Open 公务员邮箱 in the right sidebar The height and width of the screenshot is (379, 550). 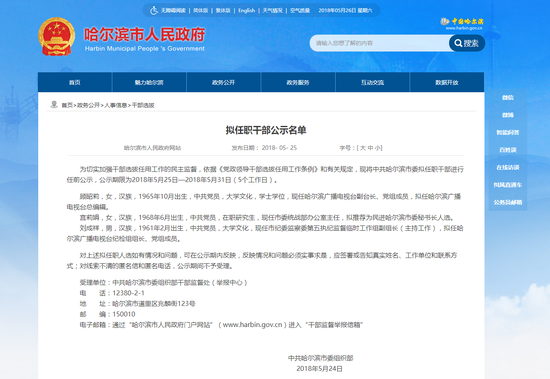508,202
